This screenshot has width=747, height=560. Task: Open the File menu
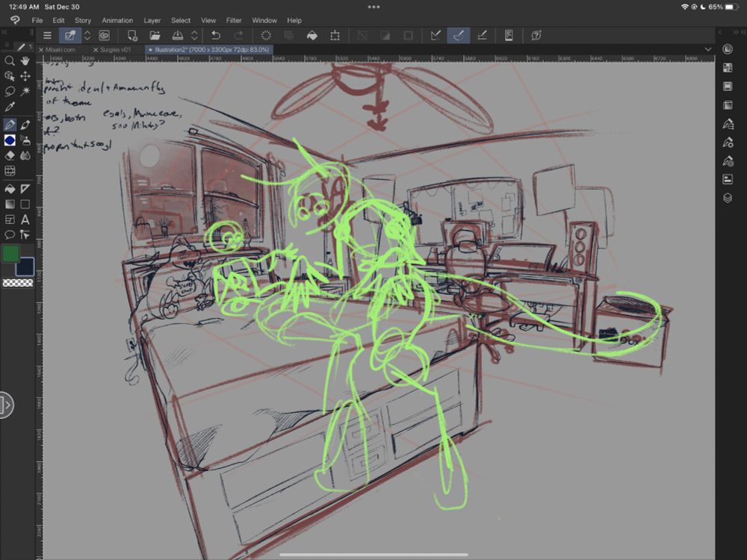(x=37, y=20)
